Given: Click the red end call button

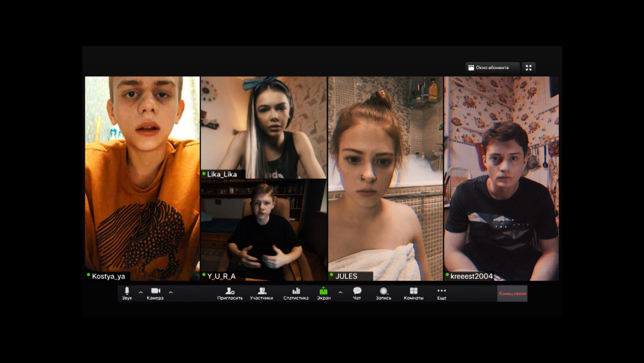Looking at the screenshot, I should pyautogui.click(x=512, y=293).
